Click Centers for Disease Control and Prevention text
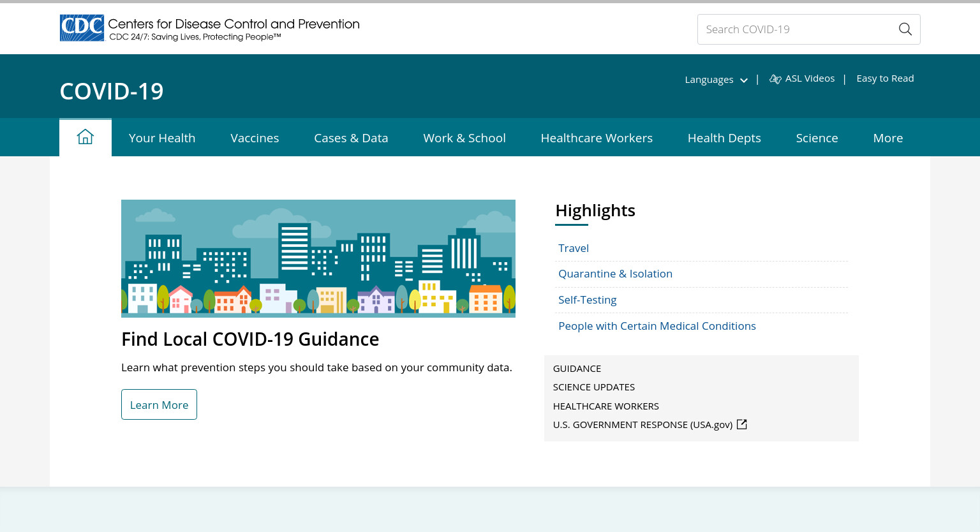The image size is (980, 532). pyautogui.click(x=234, y=24)
